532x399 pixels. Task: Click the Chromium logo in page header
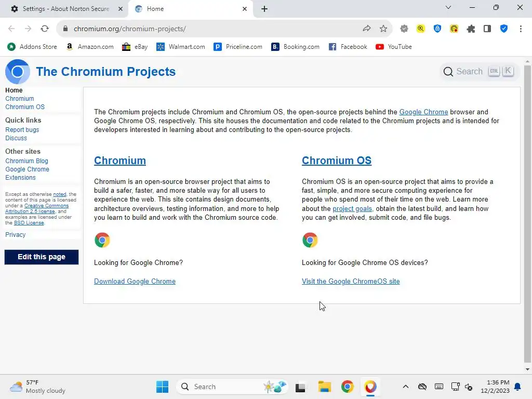click(x=17, y=72)
